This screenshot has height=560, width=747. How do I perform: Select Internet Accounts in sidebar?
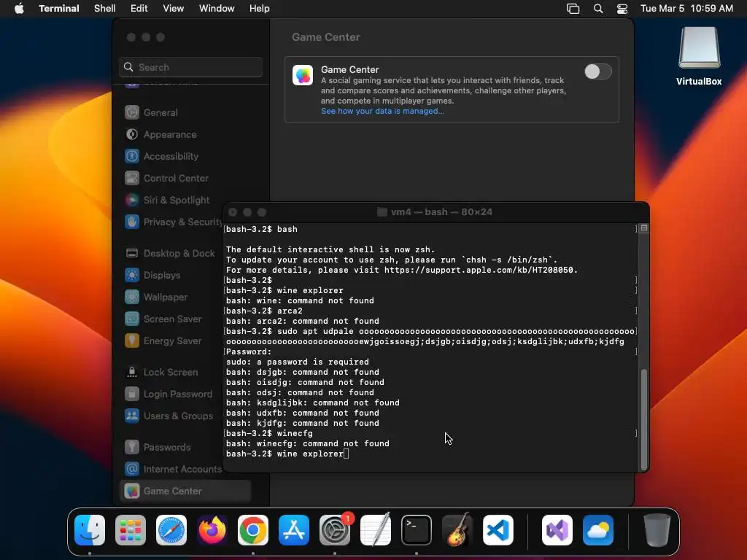point(171,470)
